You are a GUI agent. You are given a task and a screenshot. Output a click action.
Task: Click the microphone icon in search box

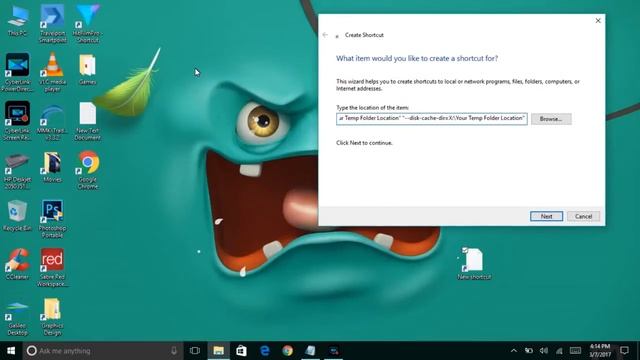[x=174, y=351]
